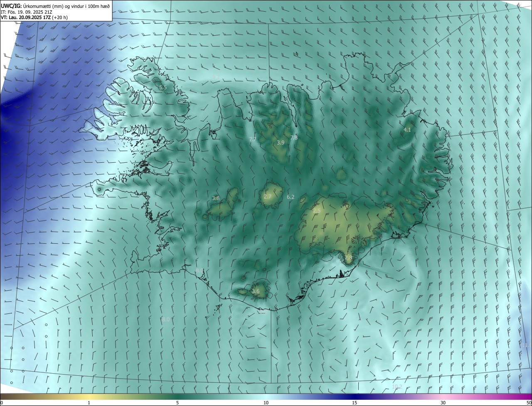Click the 4.1 value label
This screenshot has height=406, width=532.
point(407,130)
